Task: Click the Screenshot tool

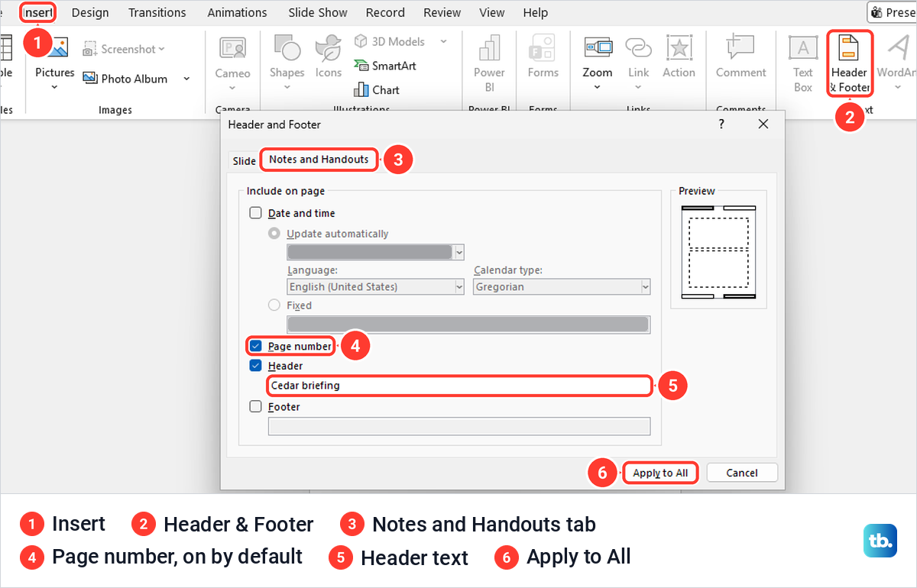Action: pos(123,49)
